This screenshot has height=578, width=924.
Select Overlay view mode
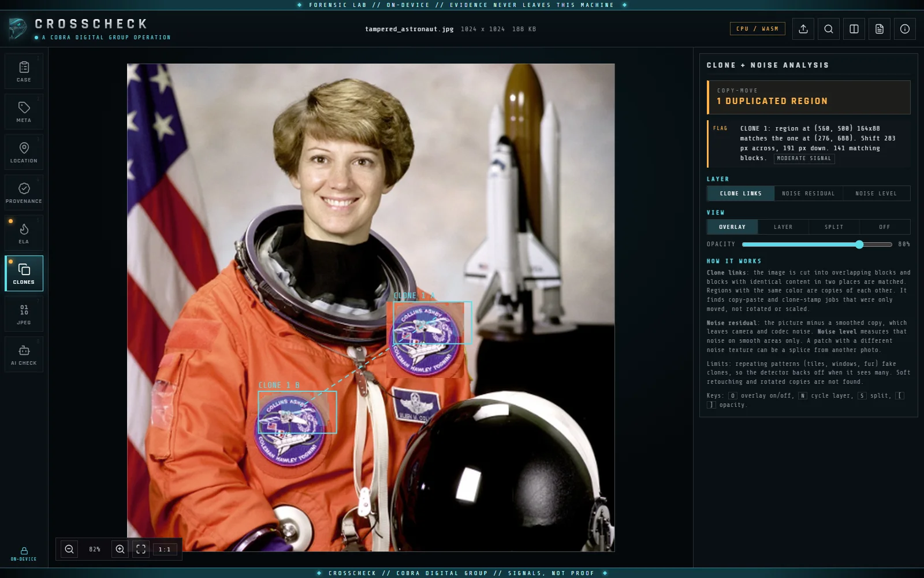732,227
